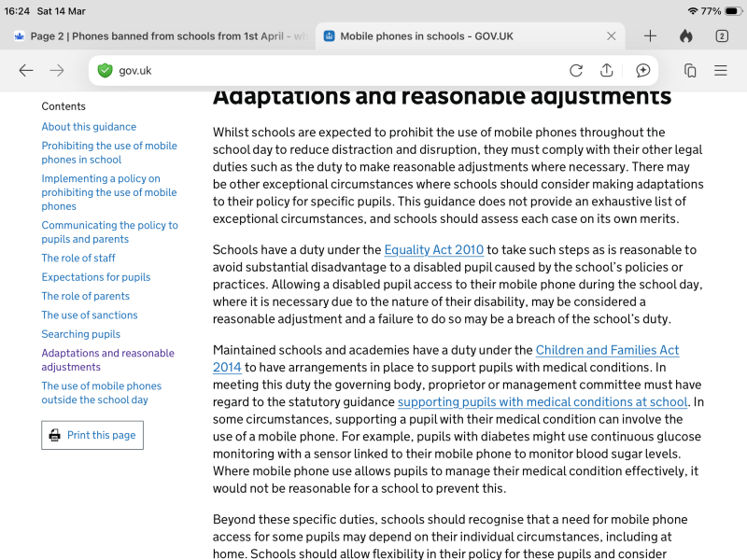Open the Equality Act 2010 link

point(433,249)
